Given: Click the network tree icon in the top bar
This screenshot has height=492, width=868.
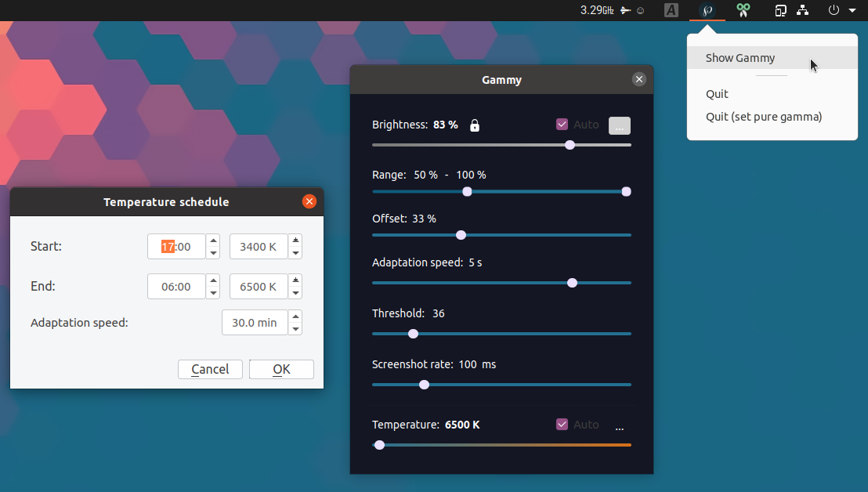Looking at the screenshot, I should point(803,11).
